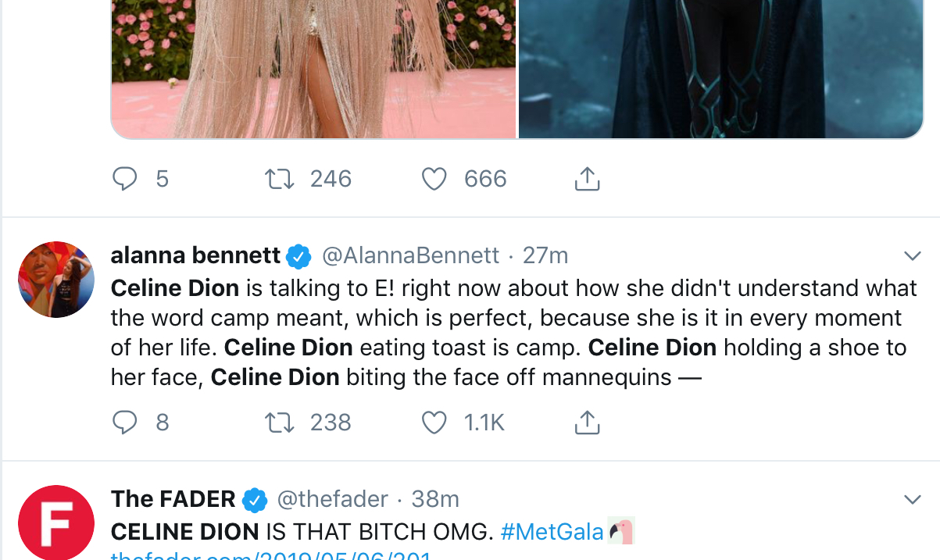Expand The FADER tweet options chevron
The image size is (940, 560).
coord(912,499)
